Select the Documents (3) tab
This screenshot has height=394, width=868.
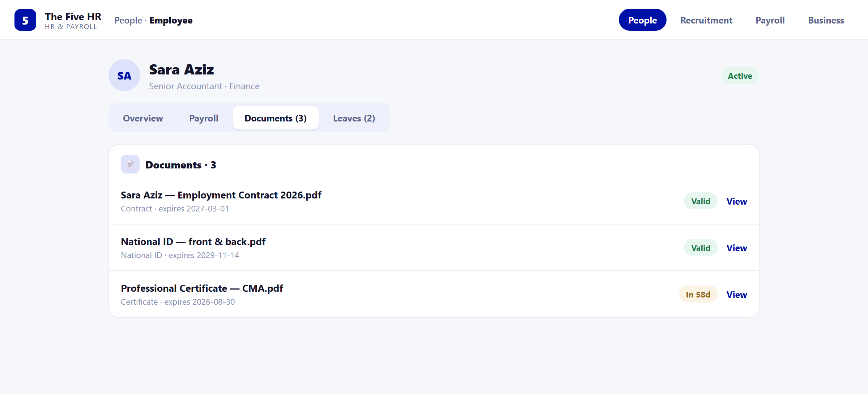276,118
